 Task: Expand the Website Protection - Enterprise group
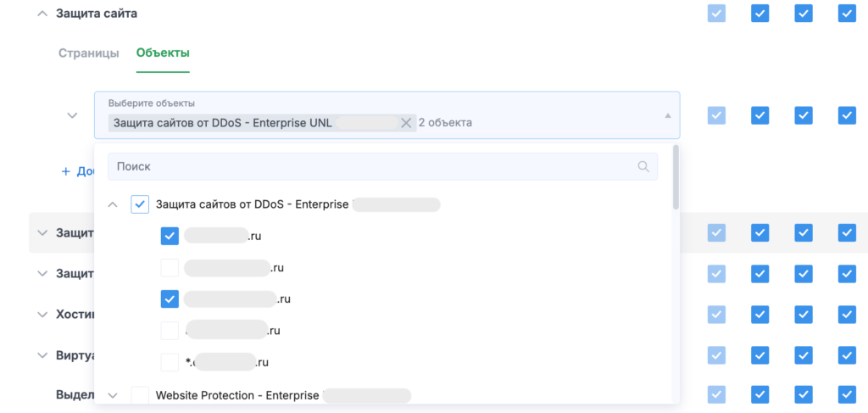pyautogui.click(x=113, y=395)
